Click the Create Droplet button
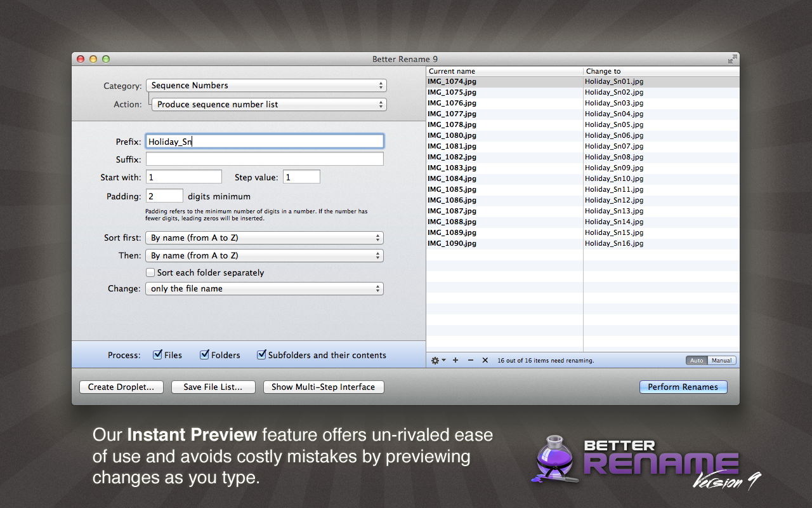Viewport: 812px width, 508px height. pos(121,387)
